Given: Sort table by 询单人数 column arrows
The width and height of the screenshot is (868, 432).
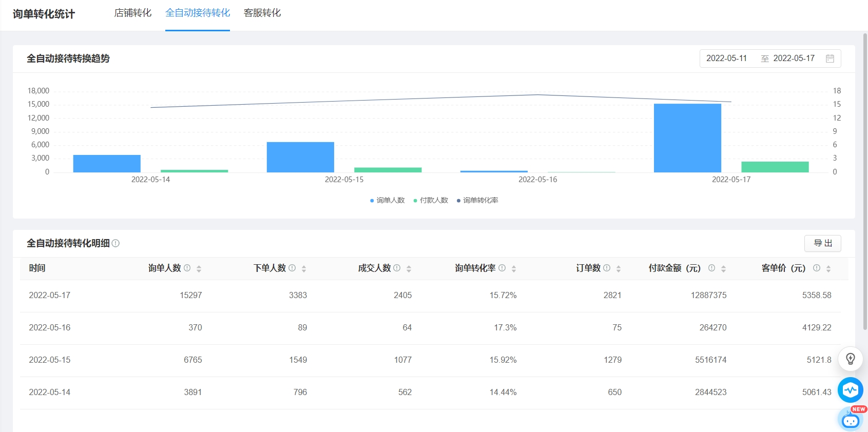Looking at the screenshot, I should 199,268.
